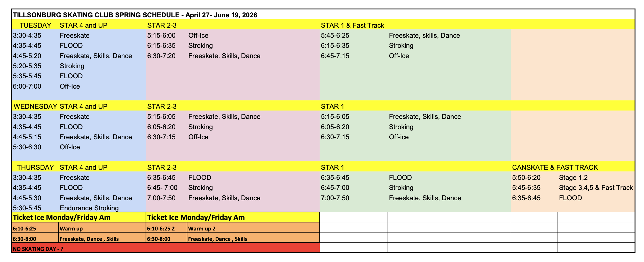
Task: Click the 6:10-6:25 2 time cell
Action: point(161,228)
